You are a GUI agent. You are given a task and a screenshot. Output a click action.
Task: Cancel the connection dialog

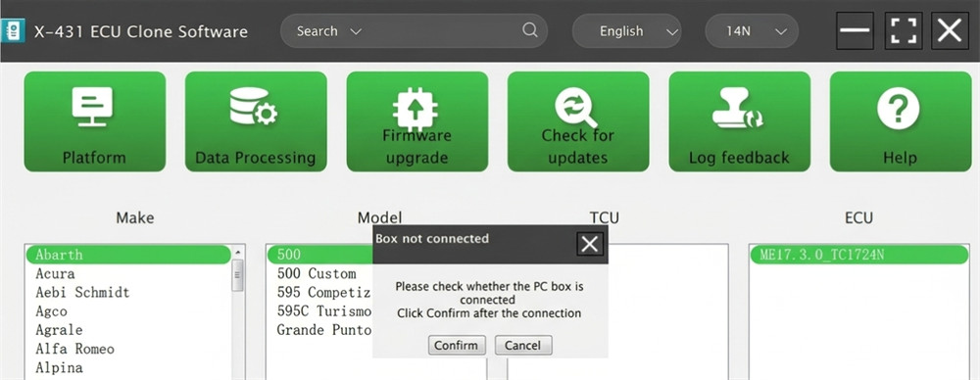pos(523,345)
